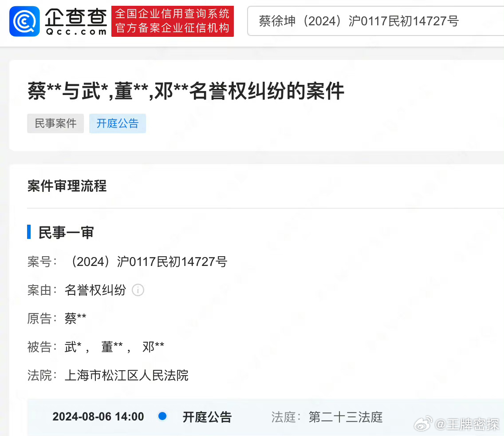Click the case title 蔡**与武*,董**,邓**名誉权纠纷的案件

186,91
